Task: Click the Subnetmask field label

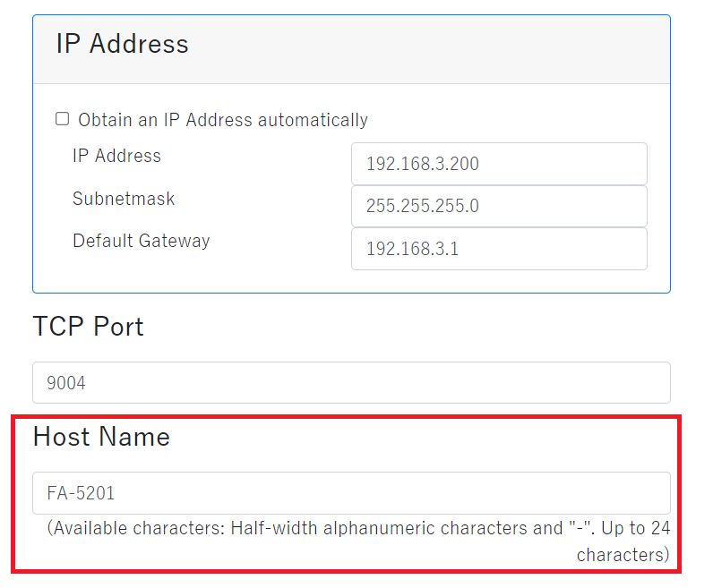Action: 124,199
